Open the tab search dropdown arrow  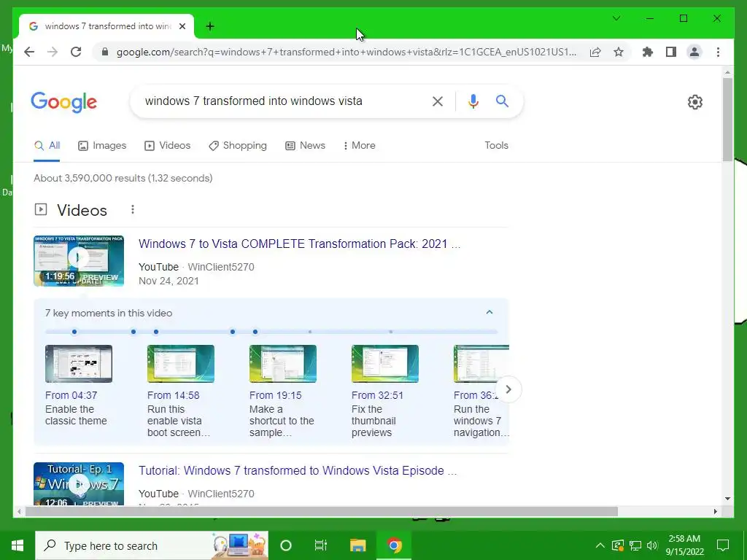pos(616,18)
